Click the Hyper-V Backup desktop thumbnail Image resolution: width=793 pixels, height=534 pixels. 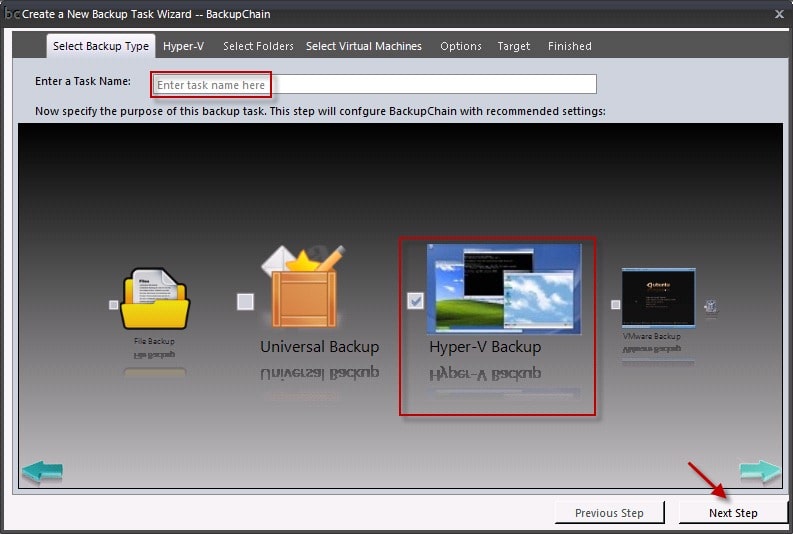504,289
